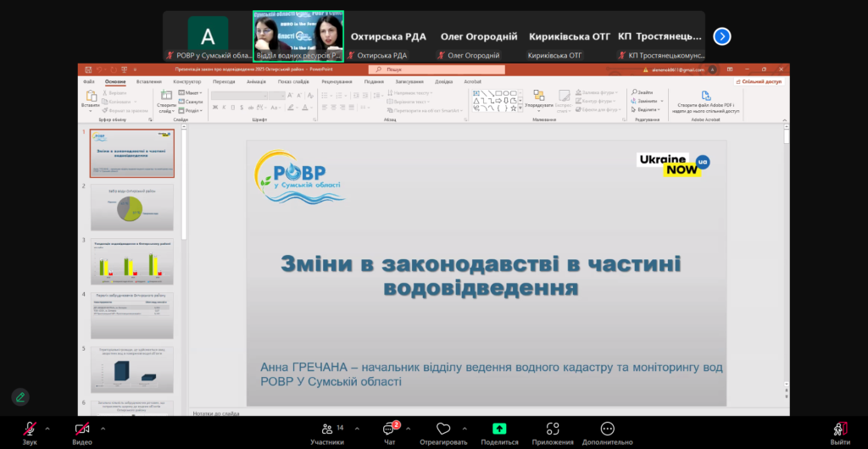The height and width of the screenshot is (449, 868).
Task: Open audio options caret next to Звук
Action: click(x=47, y=429)
